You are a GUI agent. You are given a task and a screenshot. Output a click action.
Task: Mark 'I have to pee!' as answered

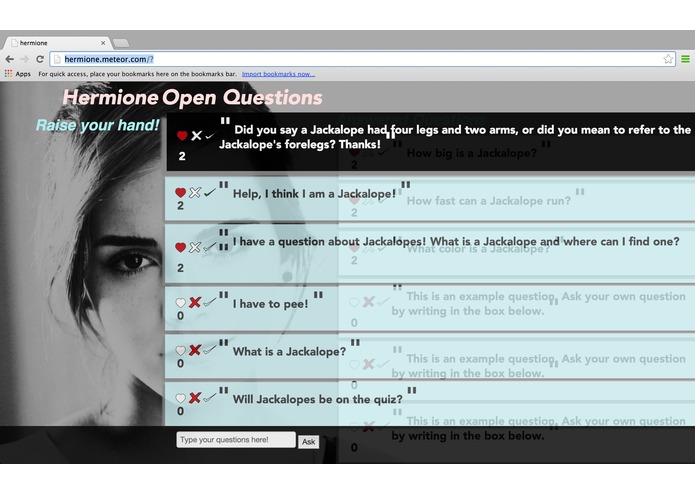click(210, 302)
